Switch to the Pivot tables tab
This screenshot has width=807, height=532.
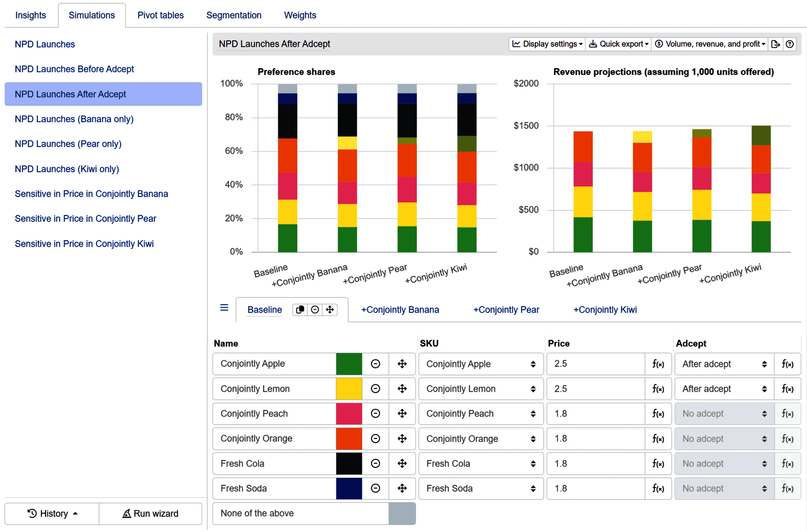pyautogui.click(x=160, y=15)
